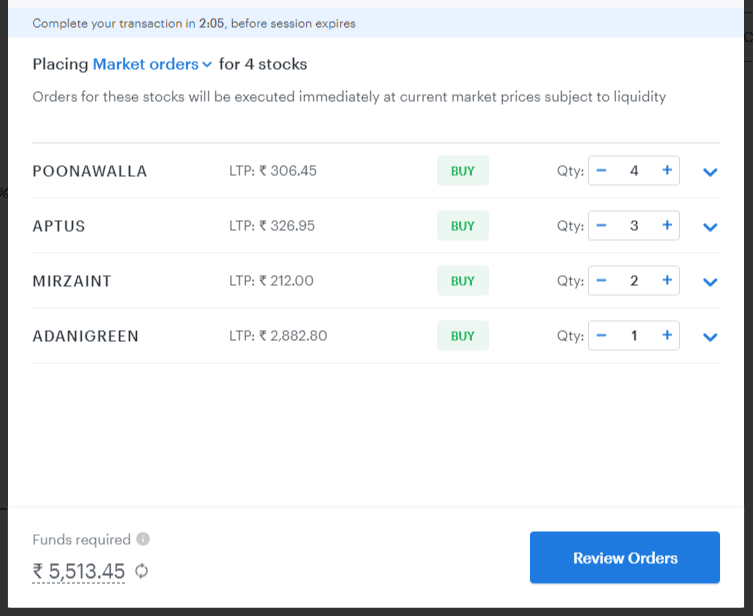
Task: Increase POONAWALLA quantity with plus icon
Action: pyautogui.click(x=667, y=170)
